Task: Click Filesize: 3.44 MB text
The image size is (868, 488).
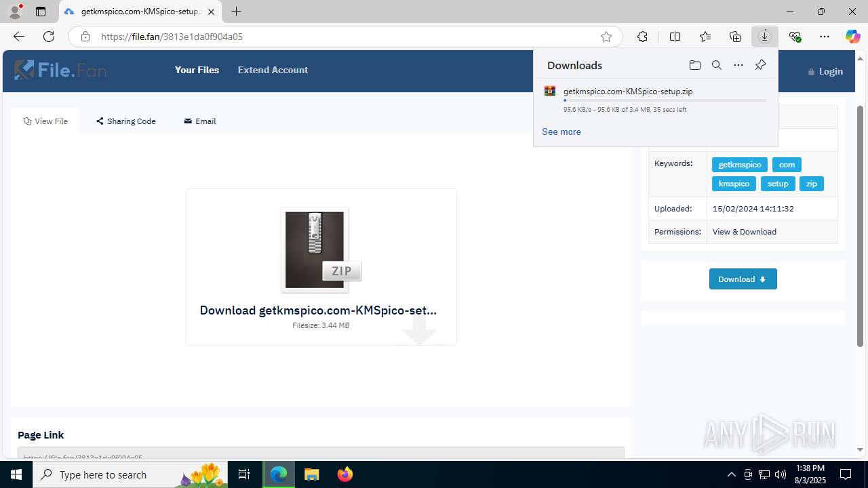Action: (321, 325)
